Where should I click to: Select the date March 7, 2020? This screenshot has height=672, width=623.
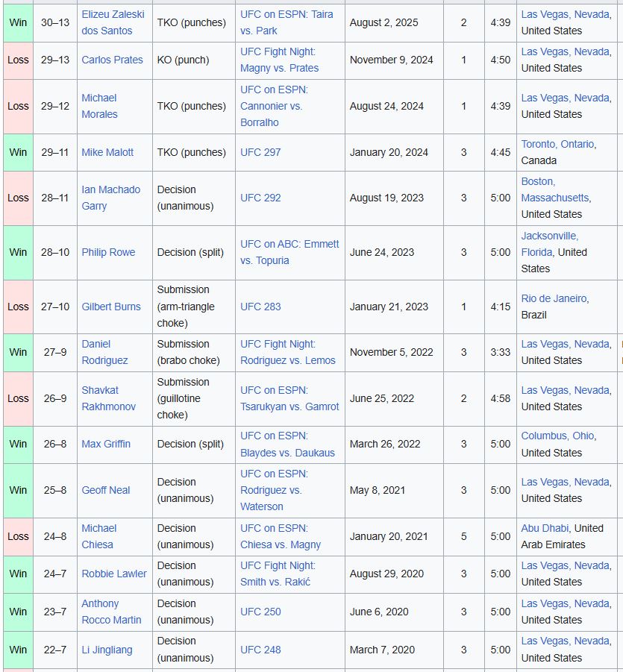382,650
